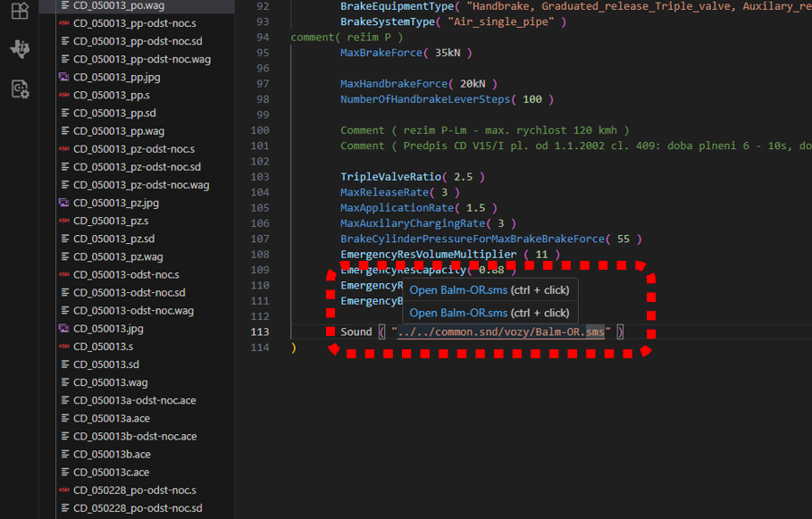This screenshot has height=519, width=812.
Task: Click the upper 'Open Balm-OR.sms' tooltip link
Action: [458, 289]
